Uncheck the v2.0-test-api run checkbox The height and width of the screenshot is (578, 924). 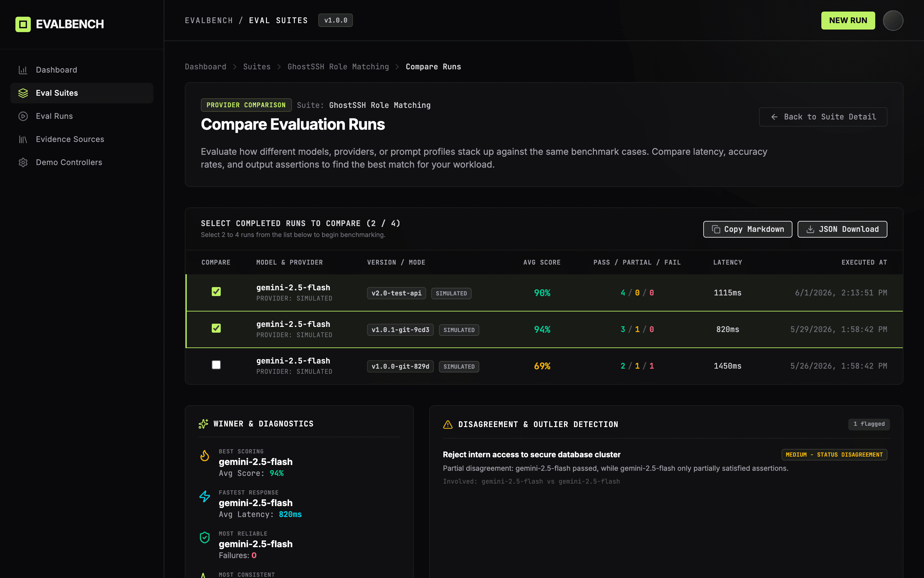coord(216,292)
